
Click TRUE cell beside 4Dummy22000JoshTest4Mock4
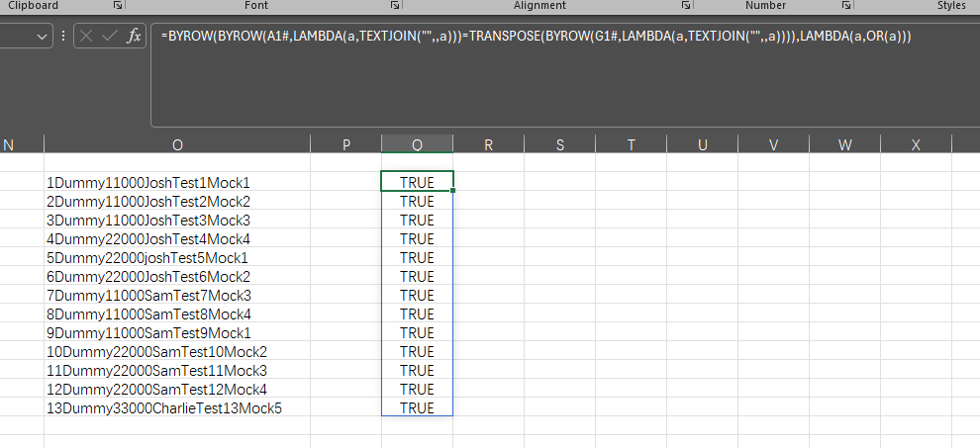coord(417,238)
